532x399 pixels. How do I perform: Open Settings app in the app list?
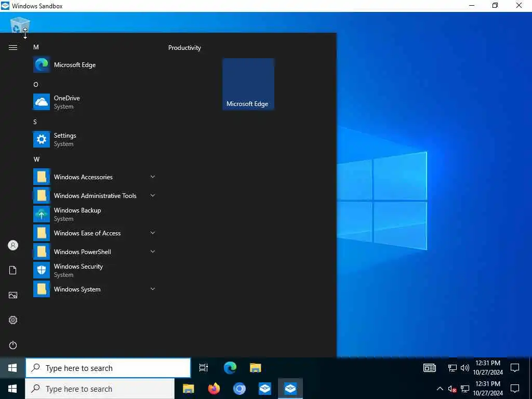(95, 139)
